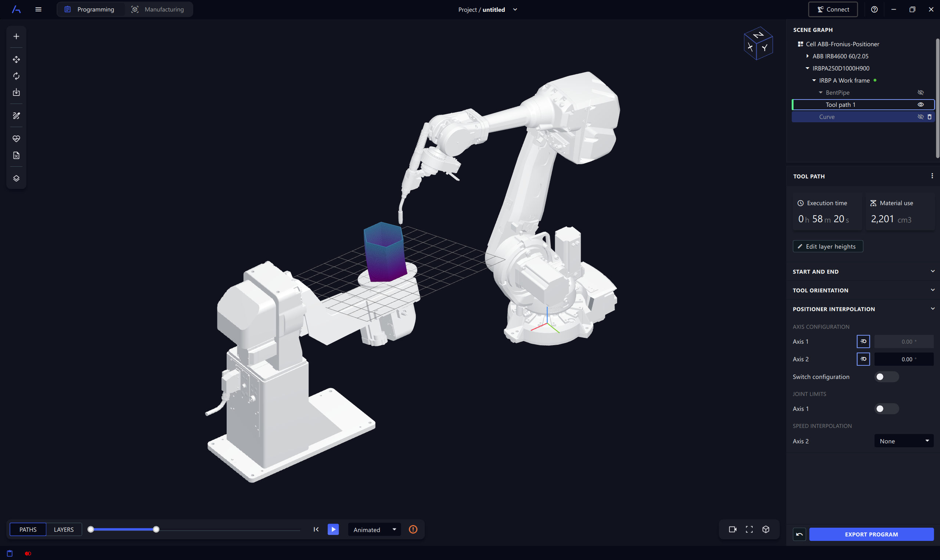940x560 pixels.
Task: Toggle Axis 1 interpolation link button
Action: [863, 341]
